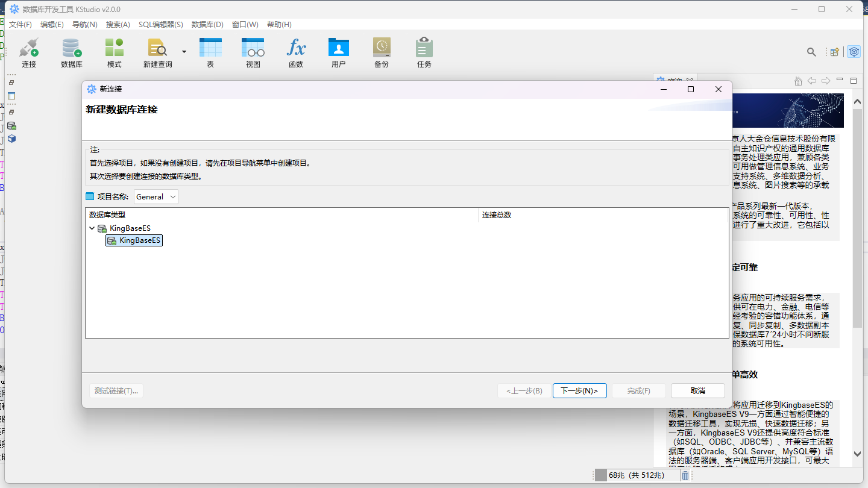The width and height of the screenshot is (868, 488).
Task: Expand the dropdown arrow beside 新建查询
Action: (184, 52)
